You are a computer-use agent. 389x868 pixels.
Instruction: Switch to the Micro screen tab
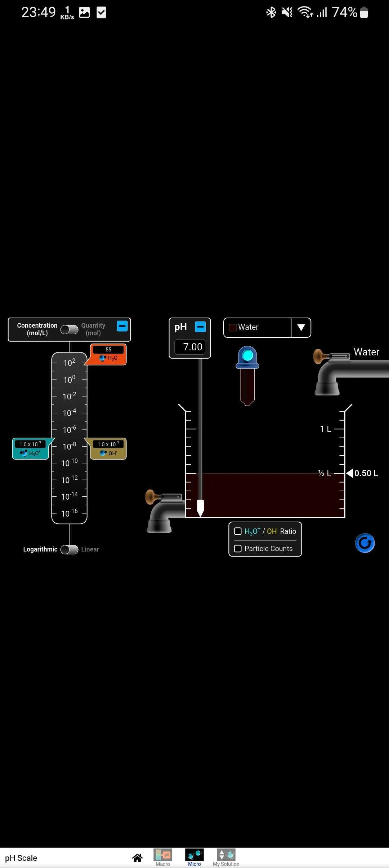pos(194,858)
